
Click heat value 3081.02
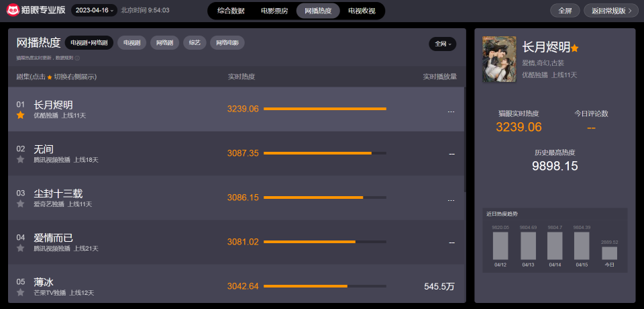tap(243, 242)
